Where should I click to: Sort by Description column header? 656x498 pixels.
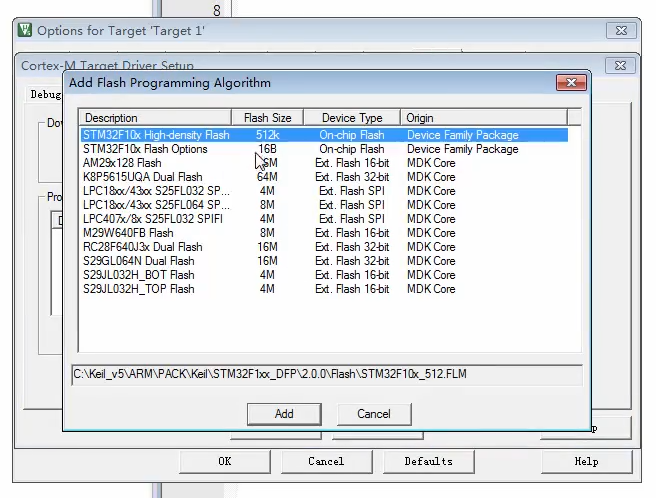(155, 118)
